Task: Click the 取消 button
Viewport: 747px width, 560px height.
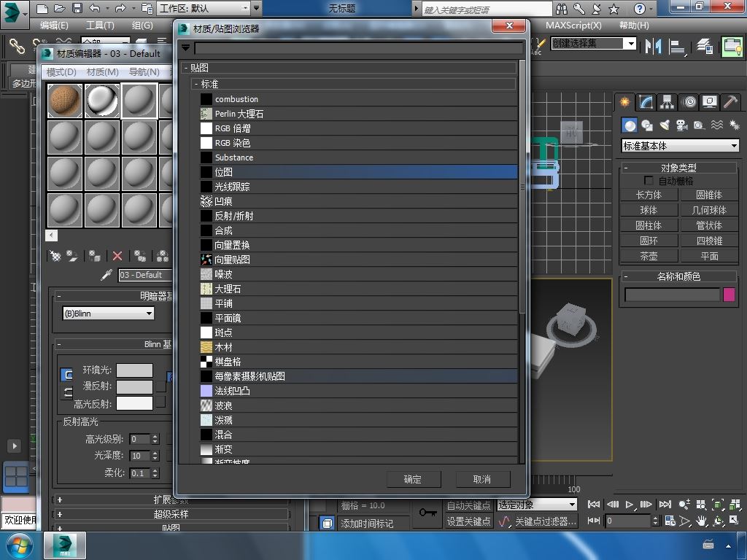Action: (x=482, y=479)
